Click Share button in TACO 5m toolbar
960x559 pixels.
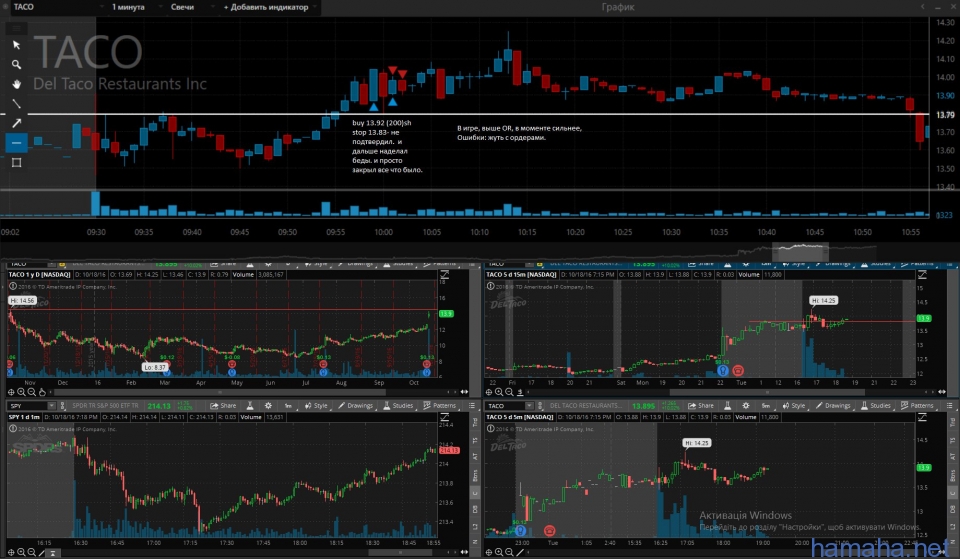pyautogui.click(x=701, y=405)
